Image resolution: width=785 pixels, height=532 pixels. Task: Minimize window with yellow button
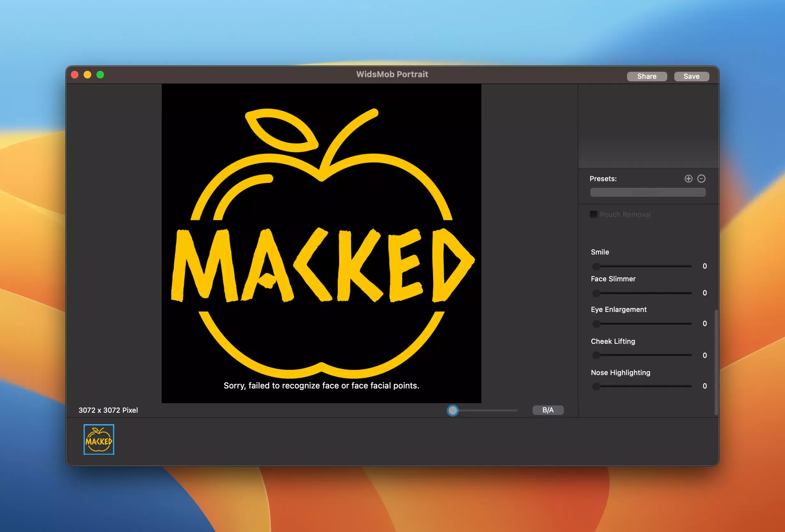87,75
